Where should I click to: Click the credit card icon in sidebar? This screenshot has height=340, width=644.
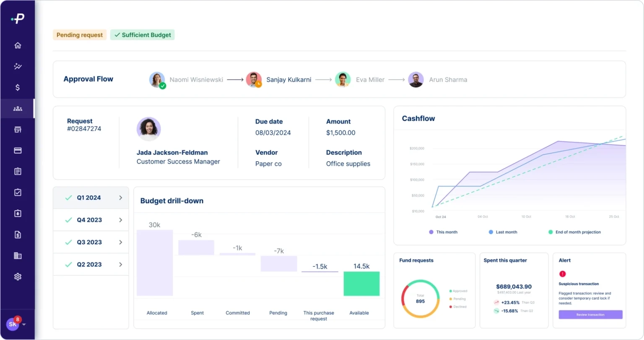pos(18,150)
